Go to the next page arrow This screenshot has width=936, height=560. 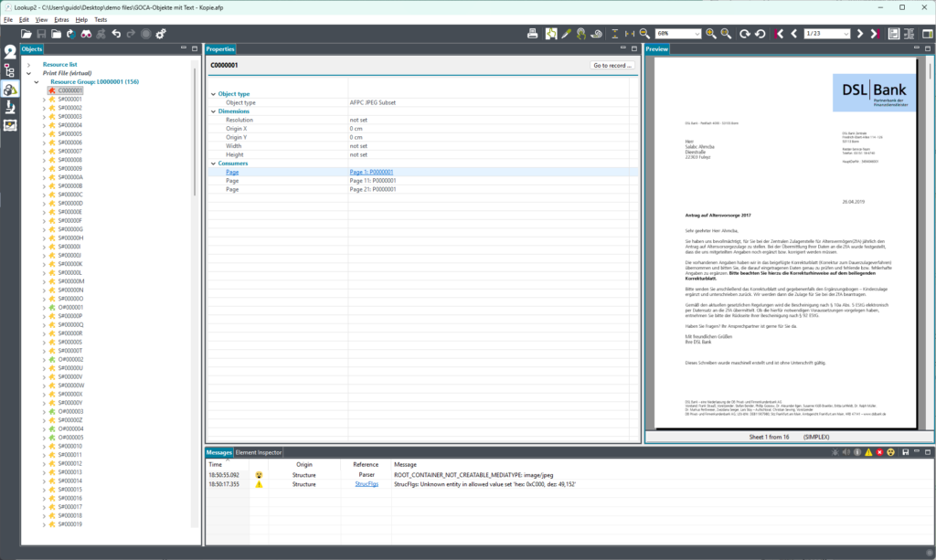click(x=859, y=34)
